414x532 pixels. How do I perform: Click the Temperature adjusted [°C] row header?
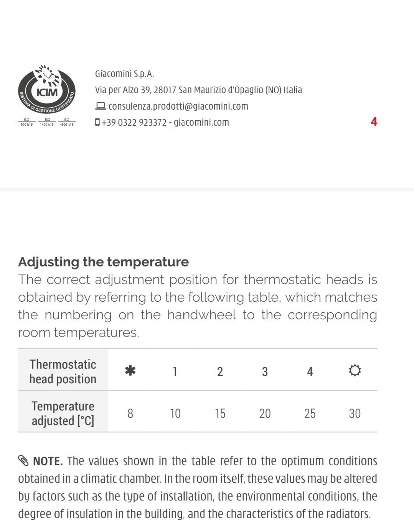pos(63,413)
